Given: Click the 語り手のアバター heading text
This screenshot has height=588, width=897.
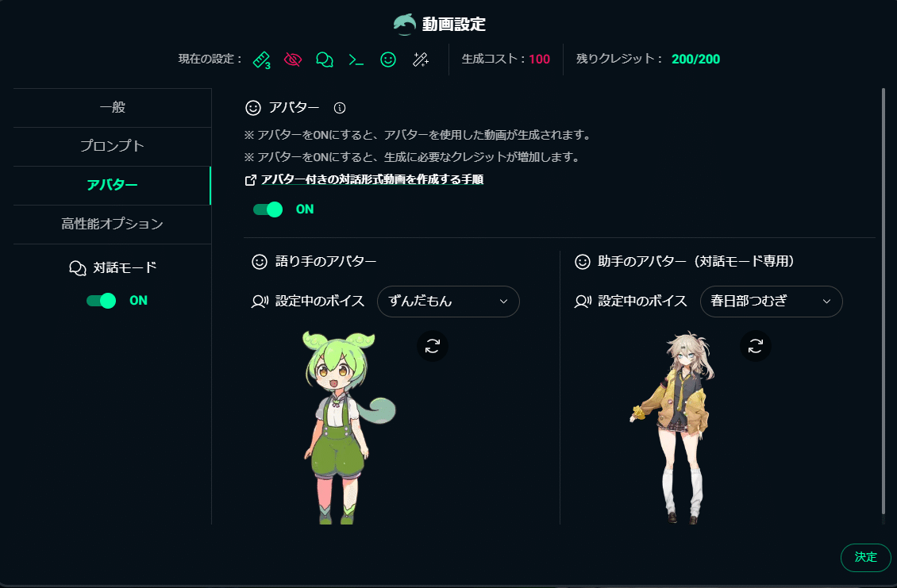Looking at the screenshot, I should 325,261.
